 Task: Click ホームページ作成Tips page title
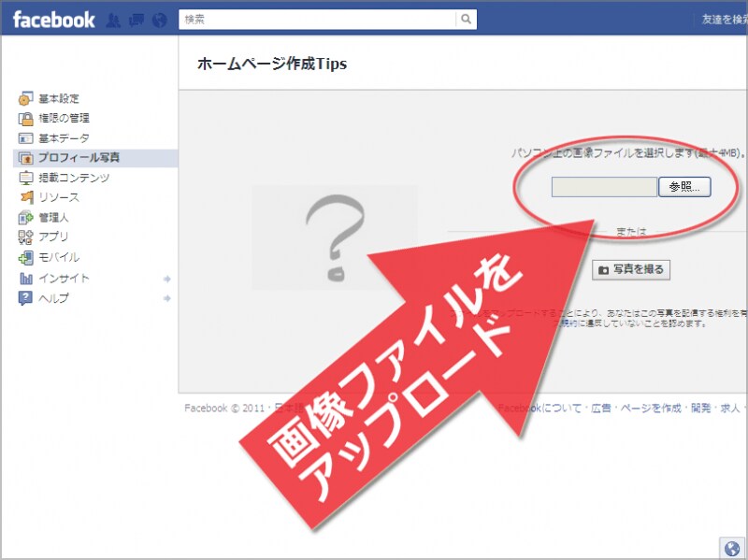pyautogui.click(x=272, y=64)
